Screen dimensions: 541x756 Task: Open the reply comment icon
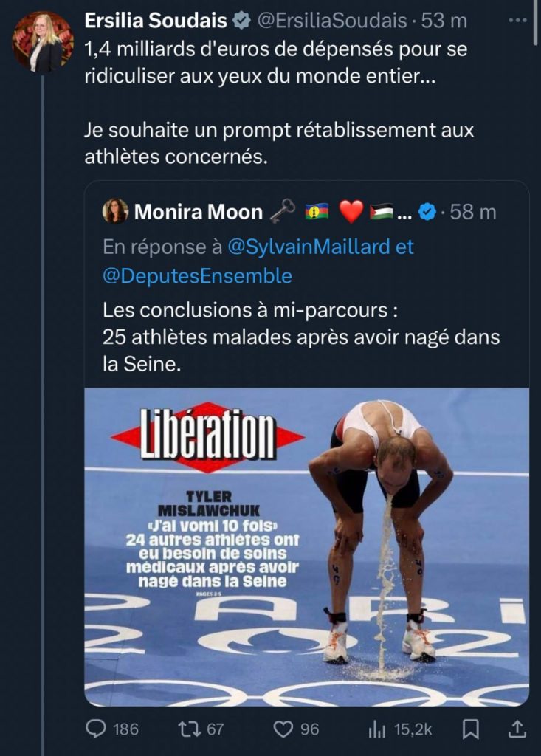tap(95, 729)
